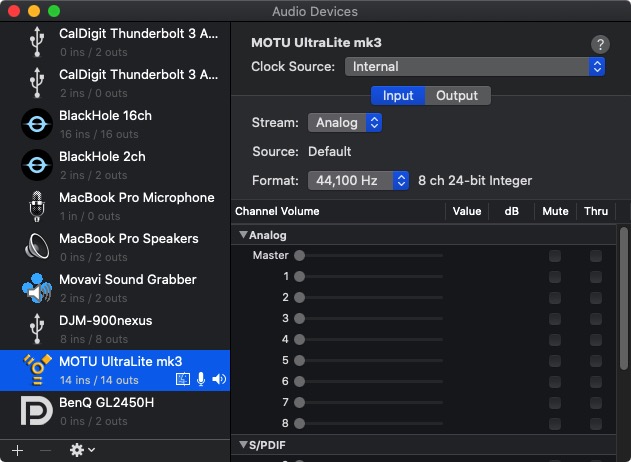Screen dimensions: 631x462
Task: Switch to the Output tab
Action: [457, 96]
